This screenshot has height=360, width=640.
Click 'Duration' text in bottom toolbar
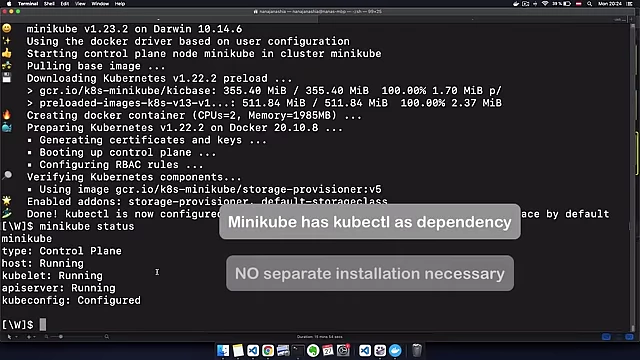[x=320, y=337]
